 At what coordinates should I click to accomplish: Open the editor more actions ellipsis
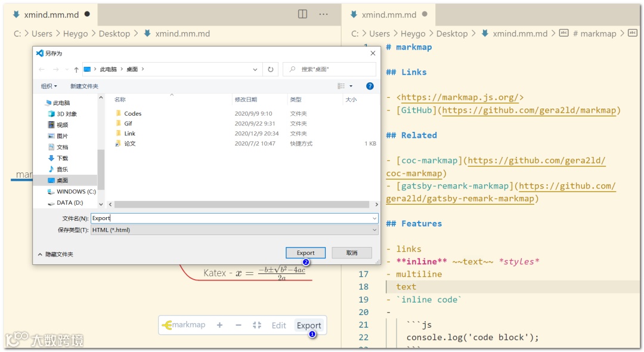(324, 14)
